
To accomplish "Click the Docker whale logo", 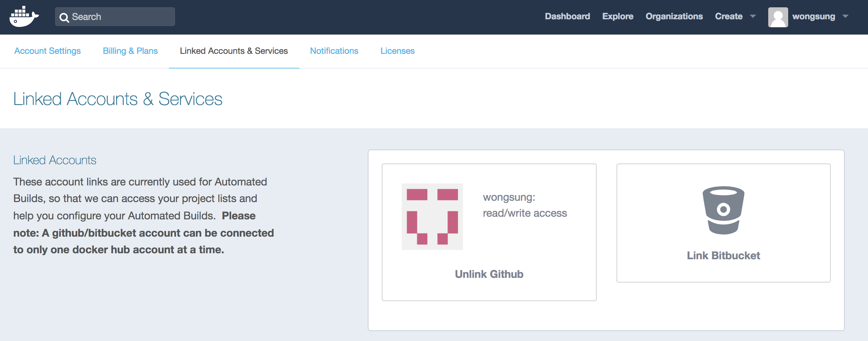I will pyautogui.click(x=24, y=17).
